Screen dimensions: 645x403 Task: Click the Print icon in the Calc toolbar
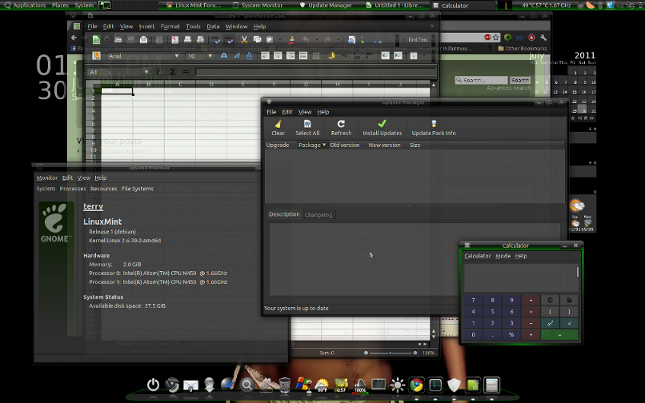[x=188, y=39]
